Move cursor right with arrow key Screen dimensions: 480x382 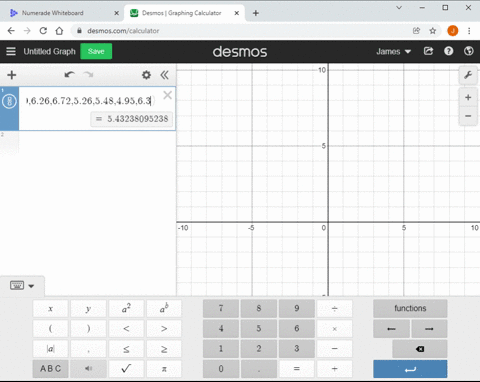429,329
